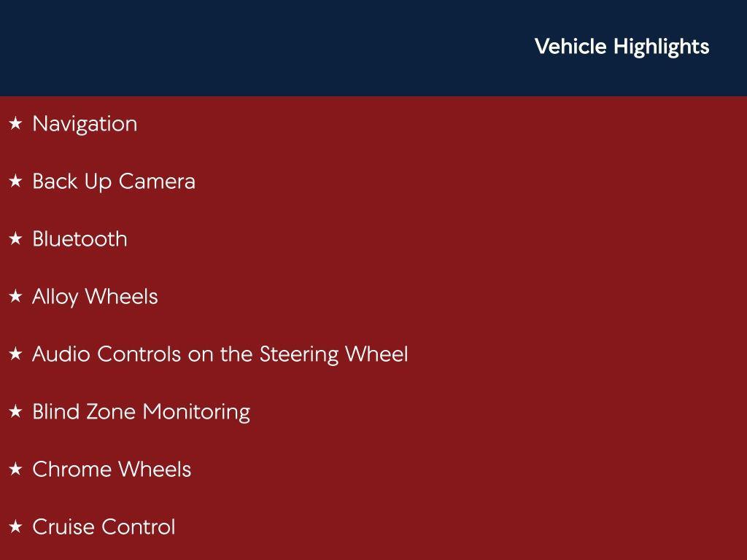747x560 pixels.
Task: Select the star bullet beside Bluetooth
Action: (15, 239)
